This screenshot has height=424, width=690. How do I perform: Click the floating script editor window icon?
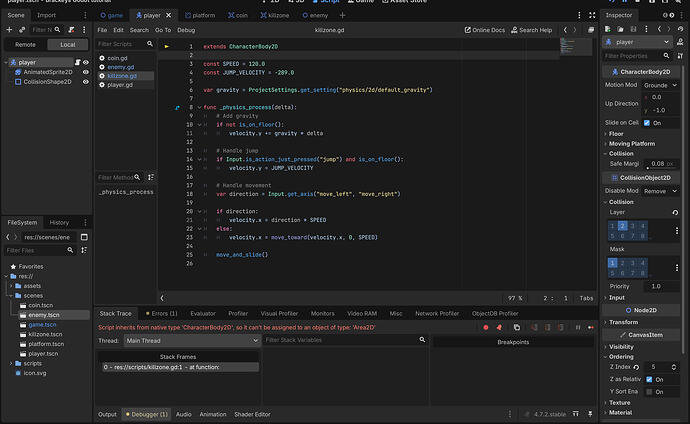[591, 30]
